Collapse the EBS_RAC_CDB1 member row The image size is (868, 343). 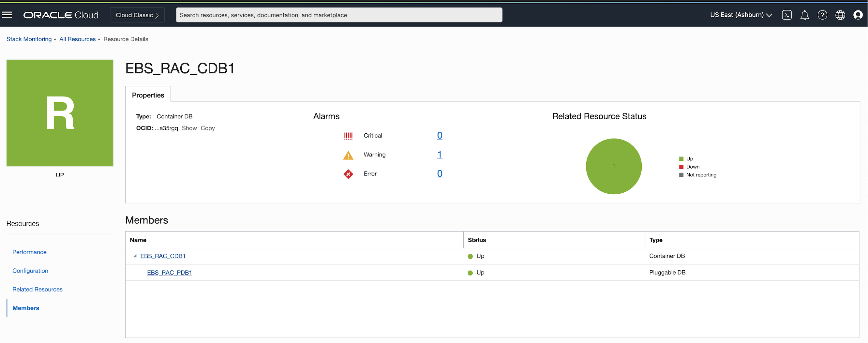point(134,256)
